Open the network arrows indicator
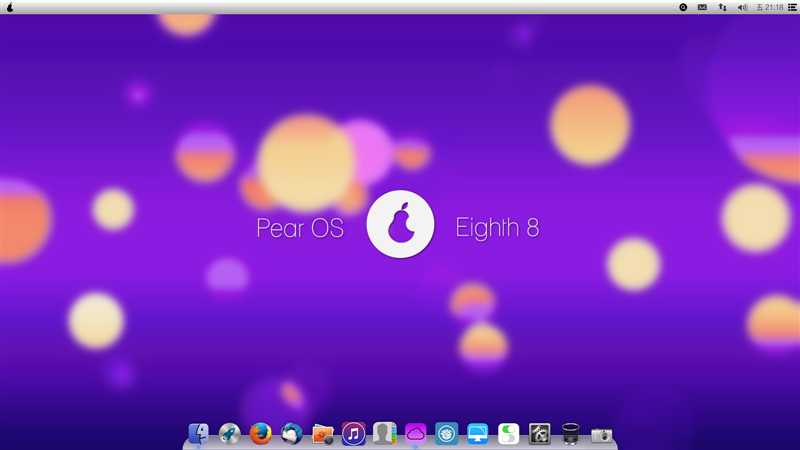The image size is (800, 450). coord(722,7)
